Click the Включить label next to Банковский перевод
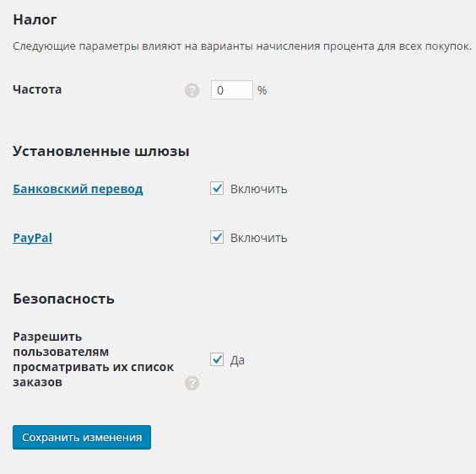 pos(258,189)
